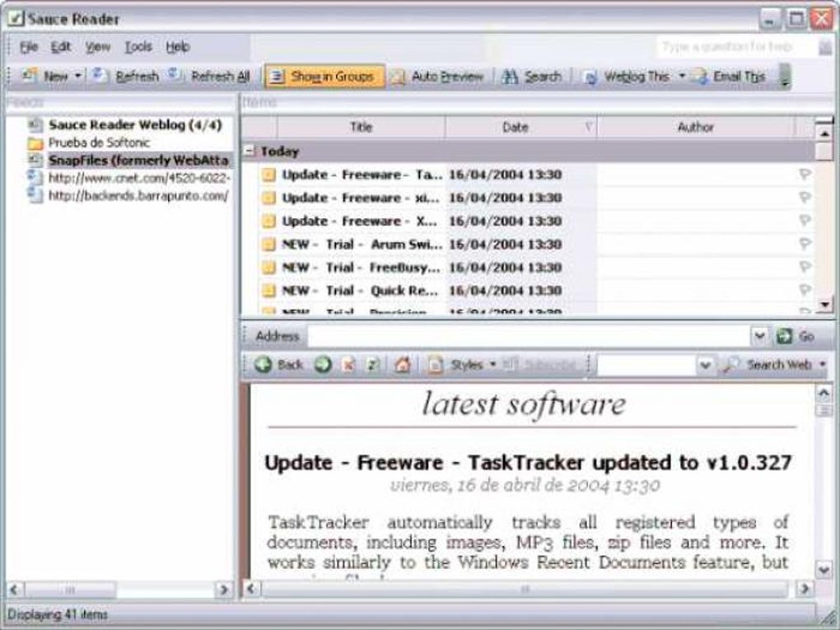The width and height of the screenshot is (840, 630).
Task: Go Back in the browser pane
Action: 278,365
